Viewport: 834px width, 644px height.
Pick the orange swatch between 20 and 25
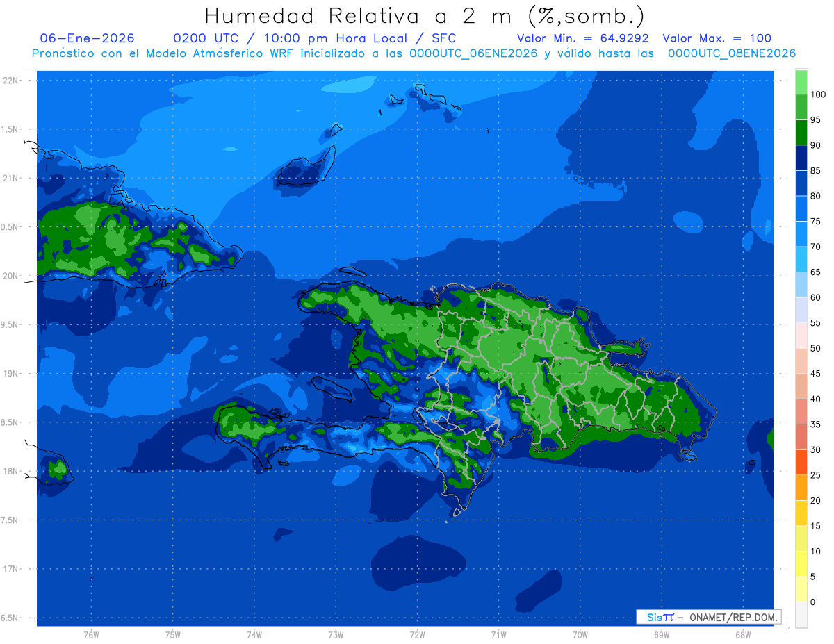pos(801,488)
